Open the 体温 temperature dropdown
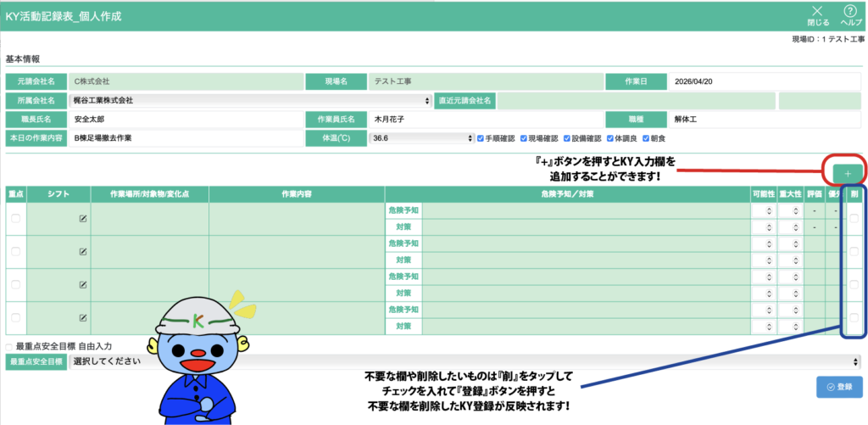The height and width of the screenshot is (425, 868). (421, 137)
